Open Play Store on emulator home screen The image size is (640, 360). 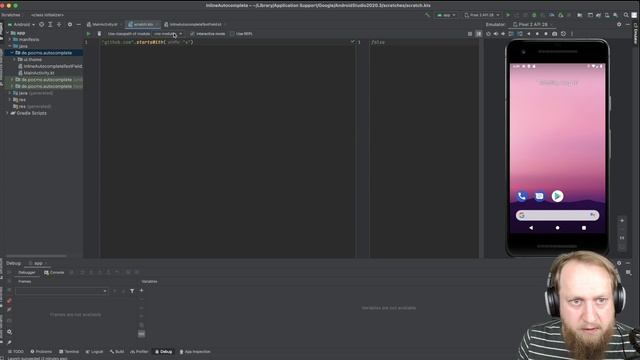[x=557, y=196]
